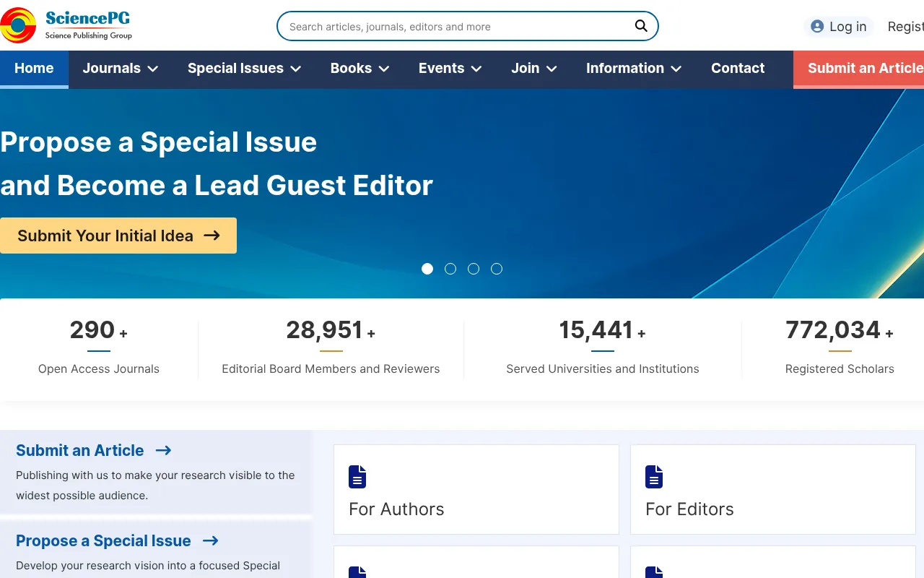
Task: Click Submit Your Initial Idea button
Action: coord(118,236)
